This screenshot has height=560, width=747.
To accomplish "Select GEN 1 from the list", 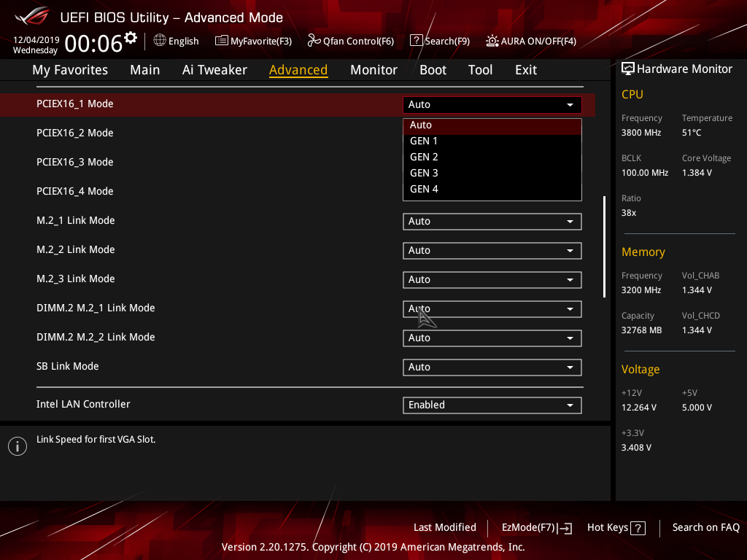I will pos(492,141).
